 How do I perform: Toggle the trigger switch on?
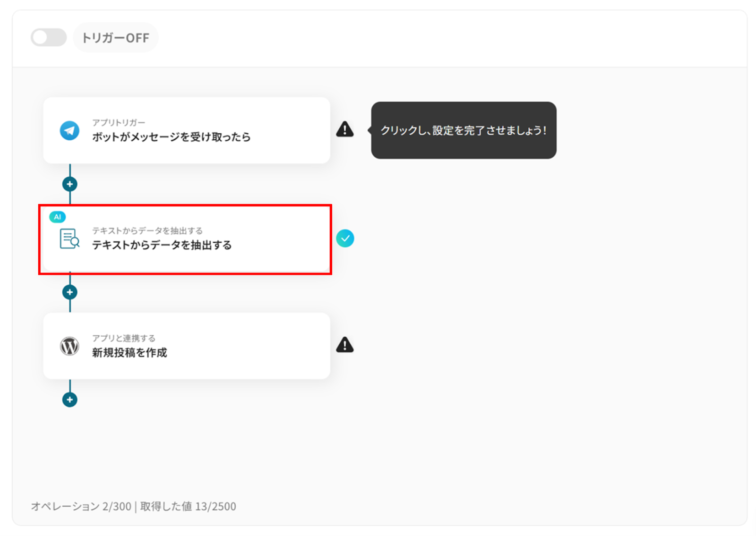point(49,37)
